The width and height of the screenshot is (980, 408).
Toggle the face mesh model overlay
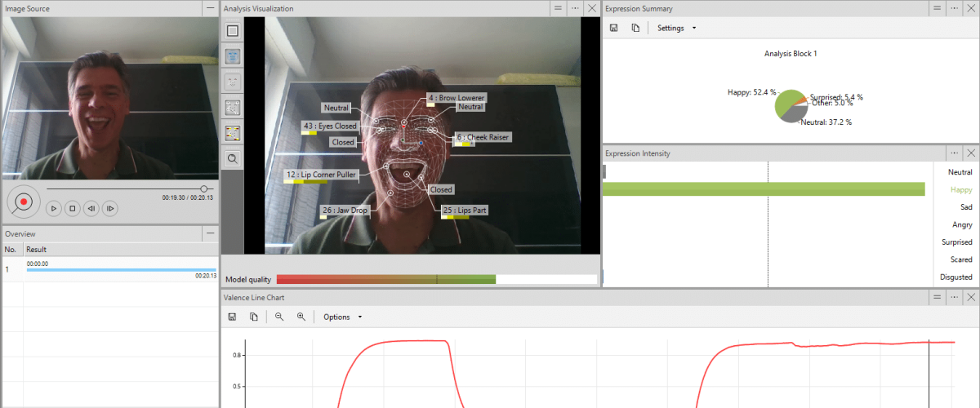tap(233, 56)
